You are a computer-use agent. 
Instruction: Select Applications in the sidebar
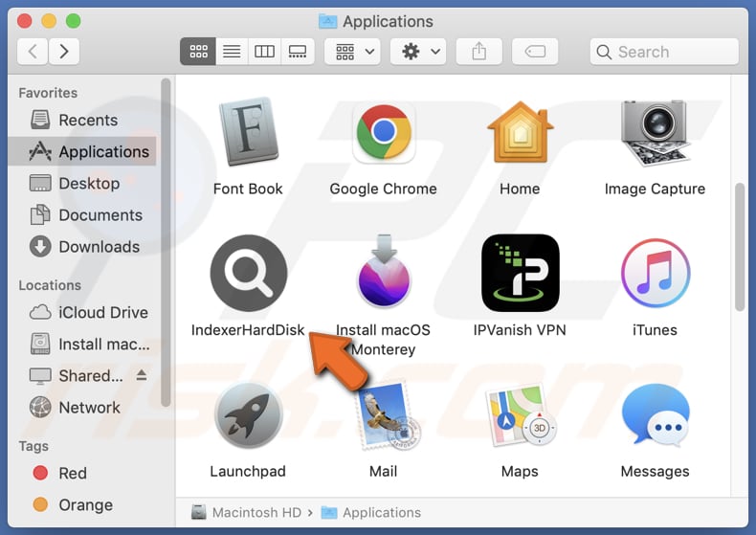point(82,151)
